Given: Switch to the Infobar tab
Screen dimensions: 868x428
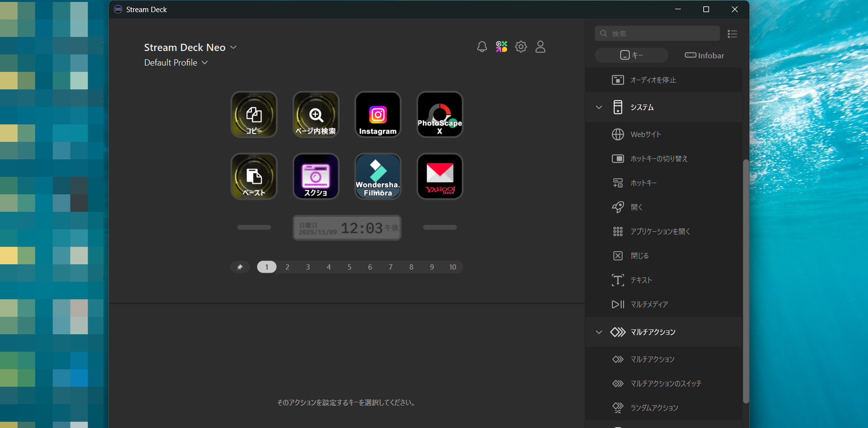Looking at the screenshot, I should 704,55.
